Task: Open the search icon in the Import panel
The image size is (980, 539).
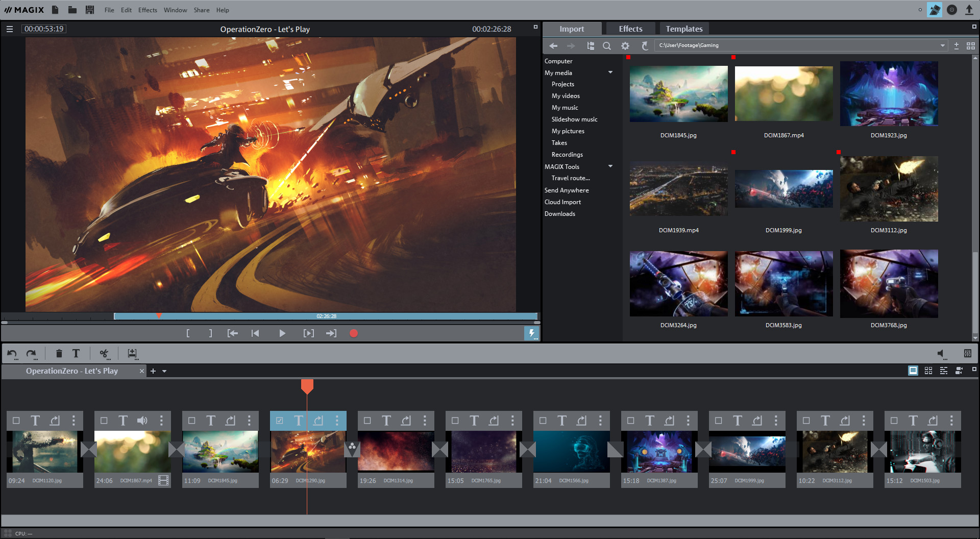Action: [607, 45]
